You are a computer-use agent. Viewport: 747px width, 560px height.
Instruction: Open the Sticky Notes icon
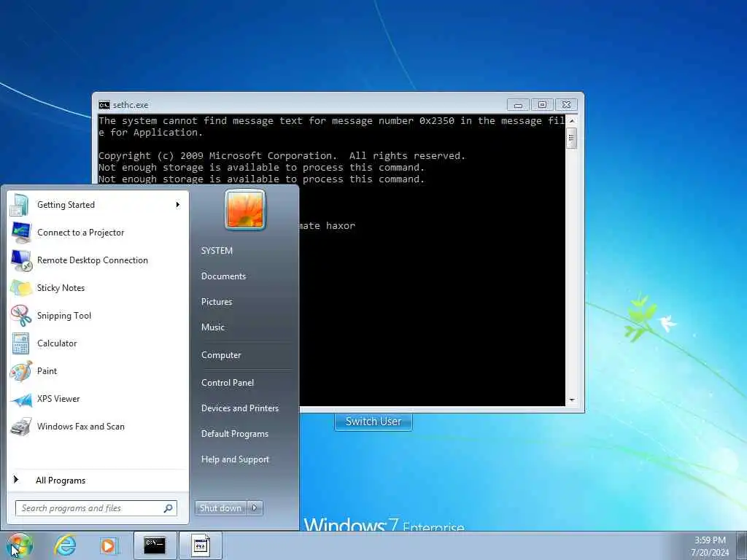pyautogui.click(x=21, y=288)
